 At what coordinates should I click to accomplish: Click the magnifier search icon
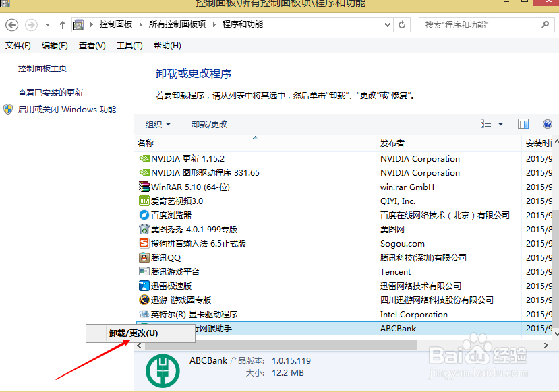coord(545,24)
